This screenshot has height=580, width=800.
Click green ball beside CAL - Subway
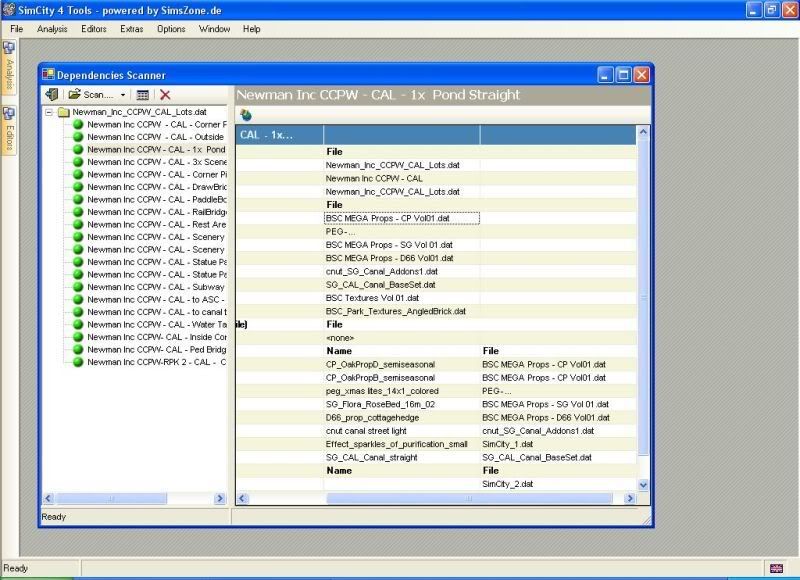click(x=78, y=287)
